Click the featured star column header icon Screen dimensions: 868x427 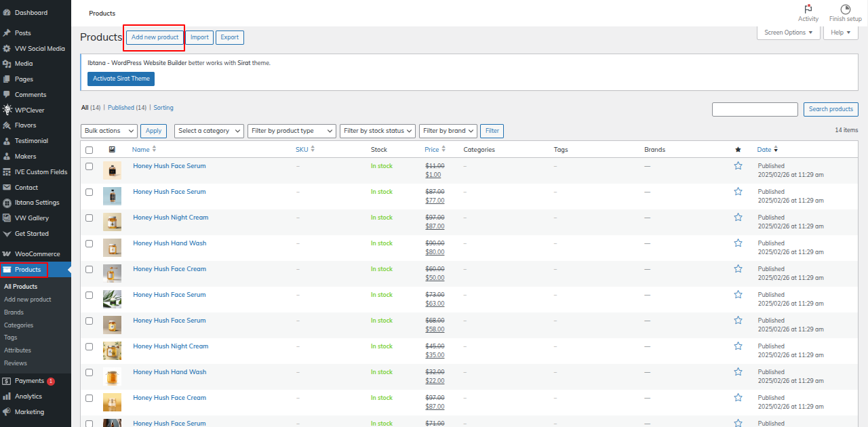click(x=738, y=150)
